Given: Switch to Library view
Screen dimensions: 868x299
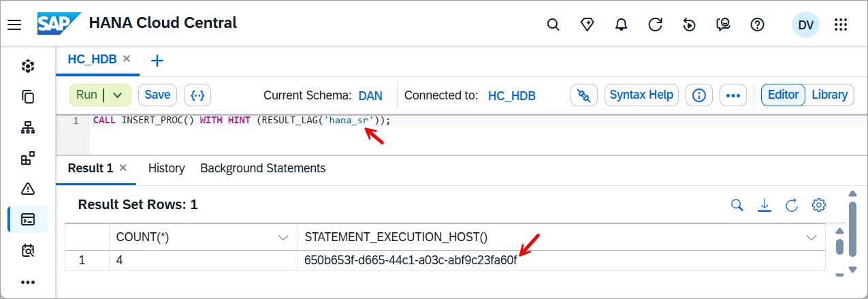Looking at the screenshot, I should point(830,95).
